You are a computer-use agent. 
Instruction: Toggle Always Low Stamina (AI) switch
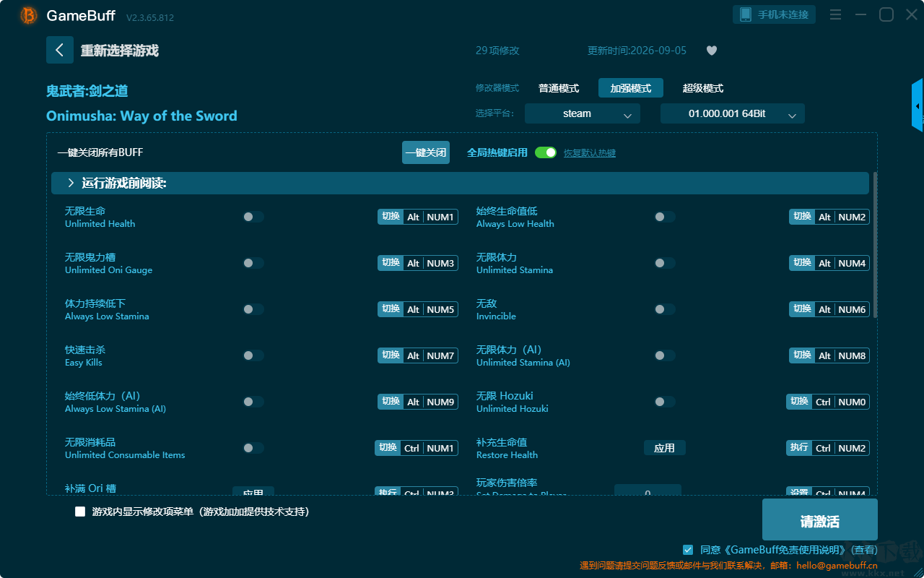253,402
